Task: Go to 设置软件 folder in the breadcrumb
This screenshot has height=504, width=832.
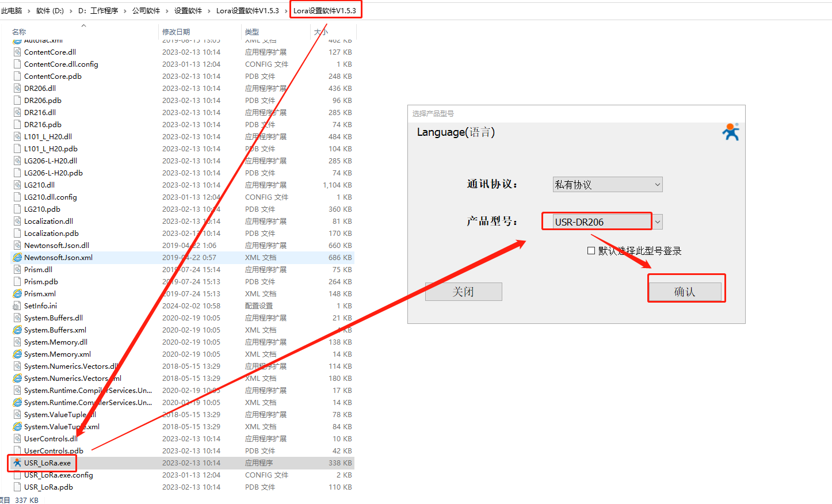Action: click(x=188, y=11)
